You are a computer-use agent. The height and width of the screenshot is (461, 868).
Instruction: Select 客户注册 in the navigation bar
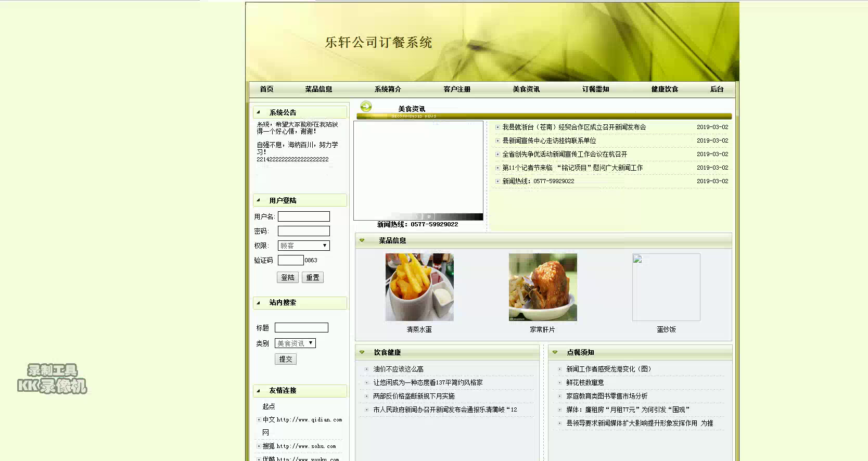(x=457, y=89)
